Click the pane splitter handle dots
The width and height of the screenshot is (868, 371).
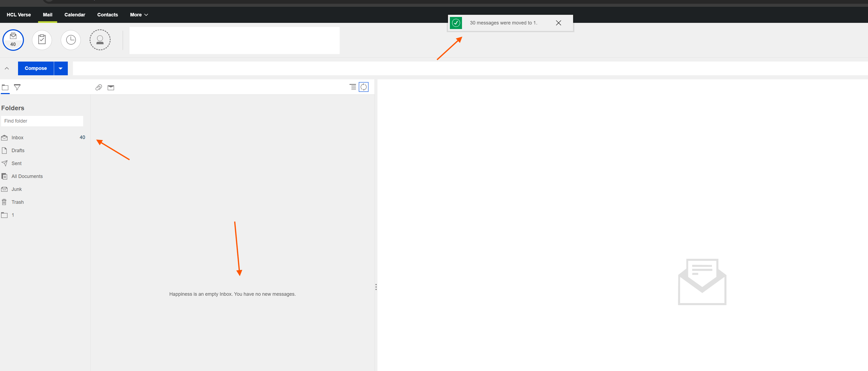tap(376, 287)
